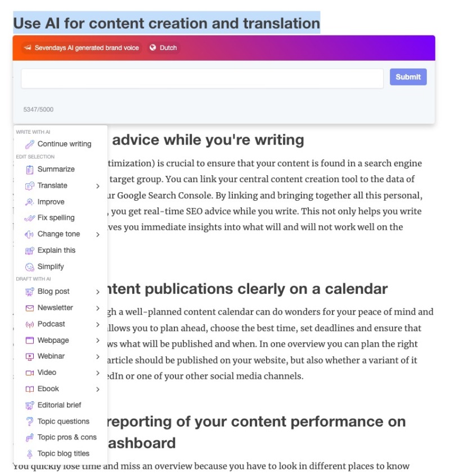Select Topic pros & cons menu item
This screenshot has height=476, width=450.
pos(66,437)
